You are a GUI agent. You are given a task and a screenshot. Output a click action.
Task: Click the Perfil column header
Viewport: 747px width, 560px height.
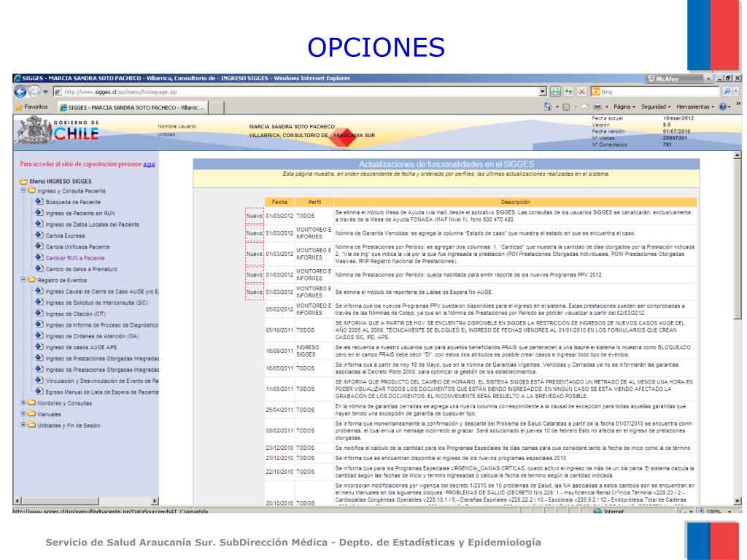[x=314, y=202]
